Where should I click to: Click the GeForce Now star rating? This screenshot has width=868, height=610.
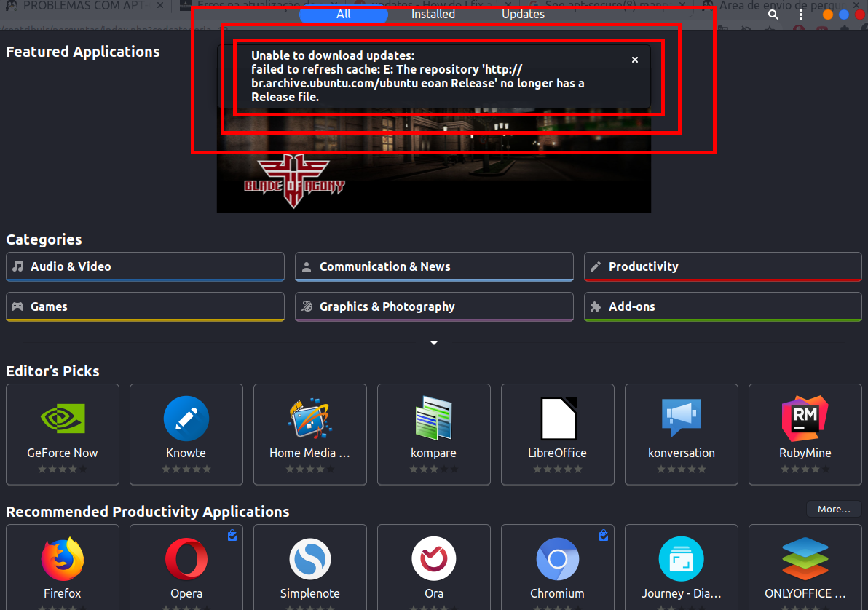click(x=63, y=470)
